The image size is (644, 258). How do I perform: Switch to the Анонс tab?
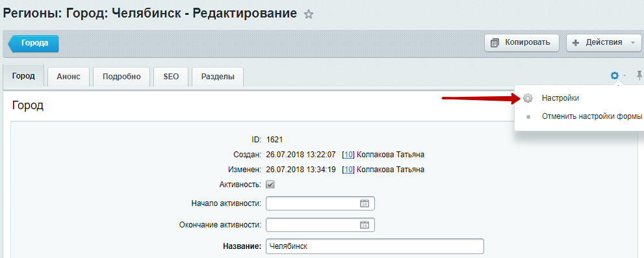click(68, 77)
